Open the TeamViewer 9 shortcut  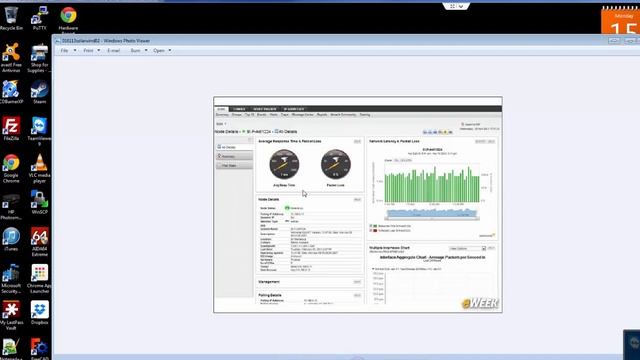click(x=39, y=131)
